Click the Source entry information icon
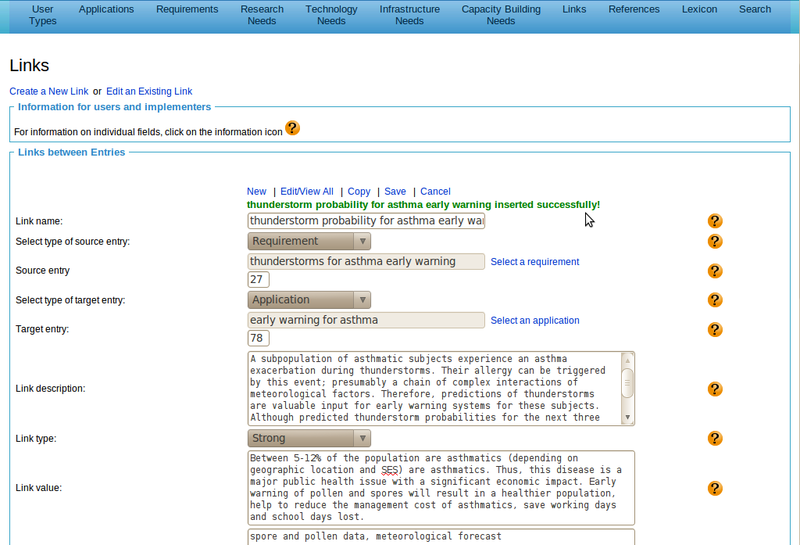Image resolution: width=800 pixels, height=545 pixels. 715,271
